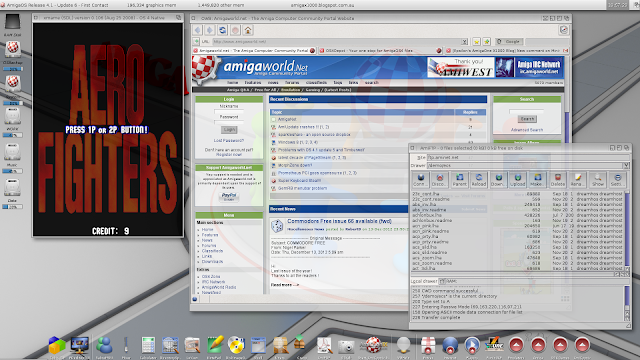The height and width of the screenshot is (360, 640).
Task: Select file abs_inv.readme in AmiFTP
Action: pyautogui.click(x=429, y=210)
